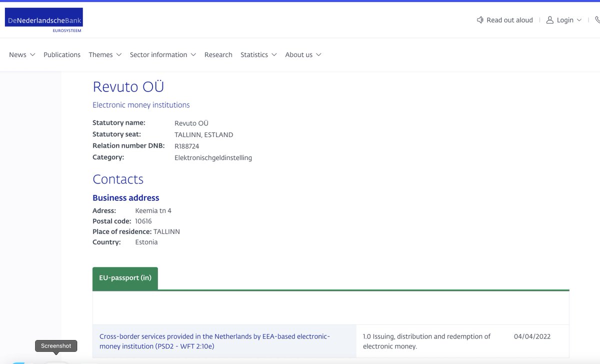600x364 pixels.
Task: Click the country value Estonia
Action: [x=146, y=242]
